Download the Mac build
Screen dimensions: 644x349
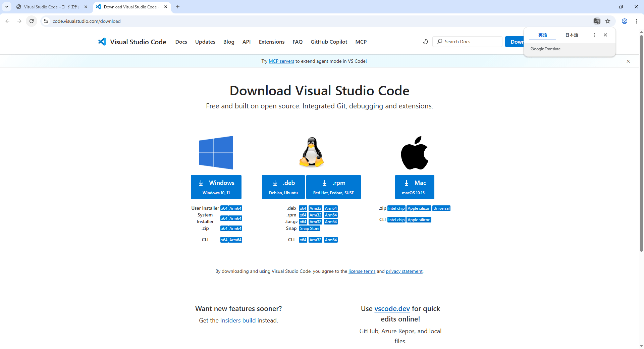[x=415, y=187]
